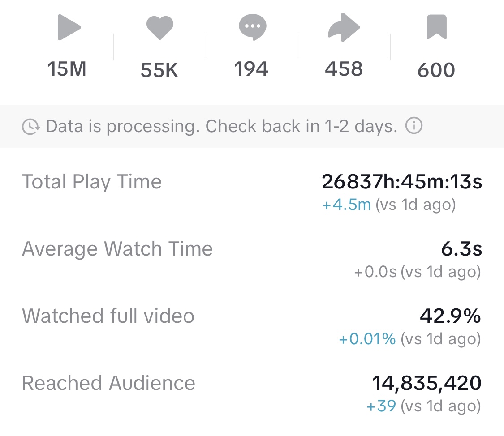This screenshot has width=504, height=436.
Task: Tap the clock icon in processing banner
Action: pos(31,127)
